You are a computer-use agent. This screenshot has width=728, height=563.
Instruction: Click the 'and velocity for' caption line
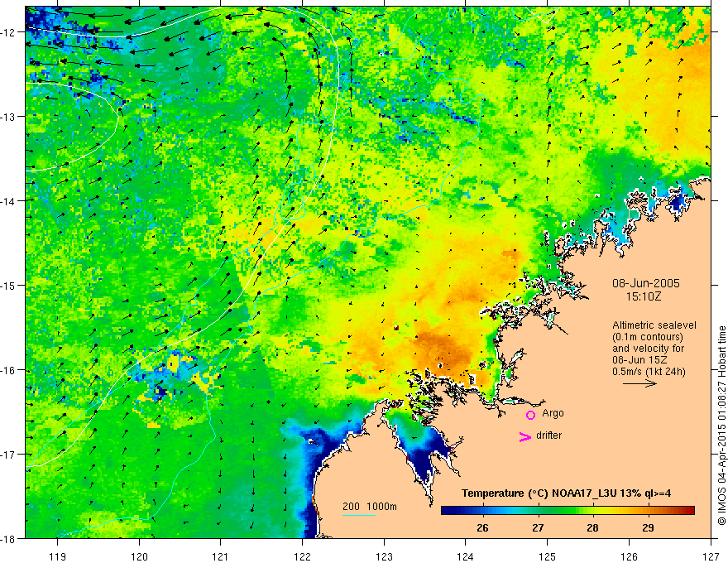(x=648, y=349)
